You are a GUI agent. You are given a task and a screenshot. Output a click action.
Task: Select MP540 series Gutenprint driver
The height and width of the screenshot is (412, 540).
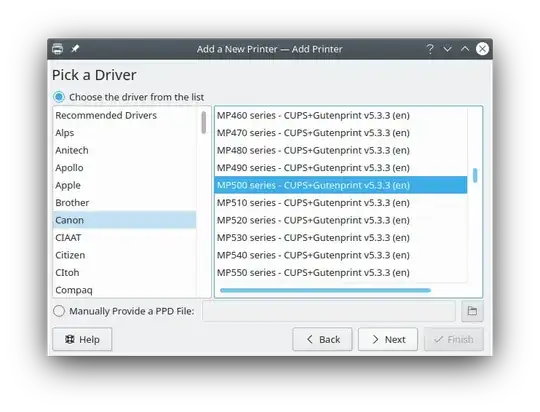click(x=341, y=255)
